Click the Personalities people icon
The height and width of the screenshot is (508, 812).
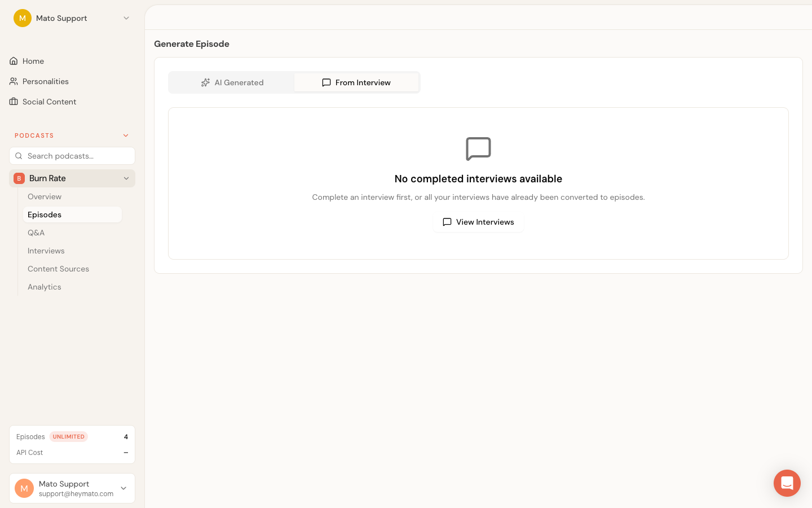(14, 81)
